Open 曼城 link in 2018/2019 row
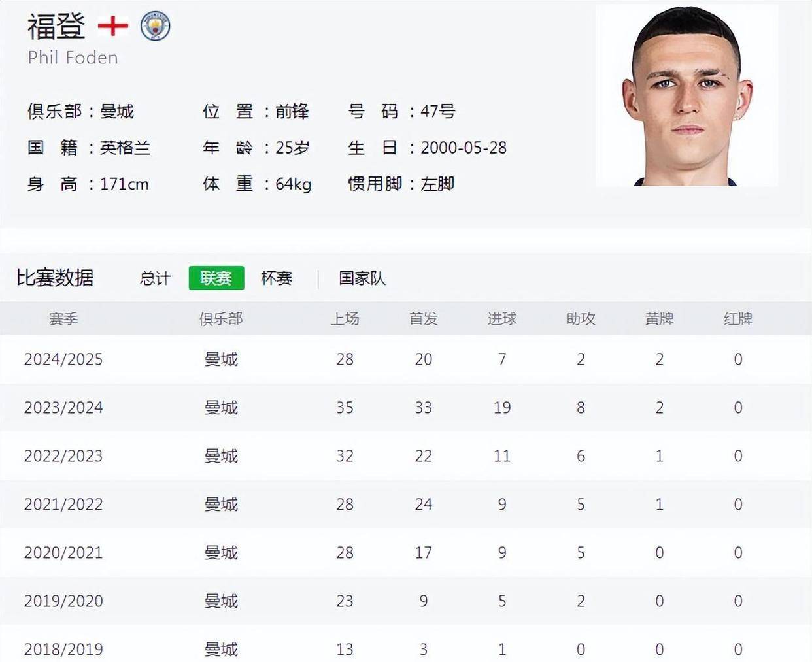Viewport: 812px width, 662px height. (221, 650)
